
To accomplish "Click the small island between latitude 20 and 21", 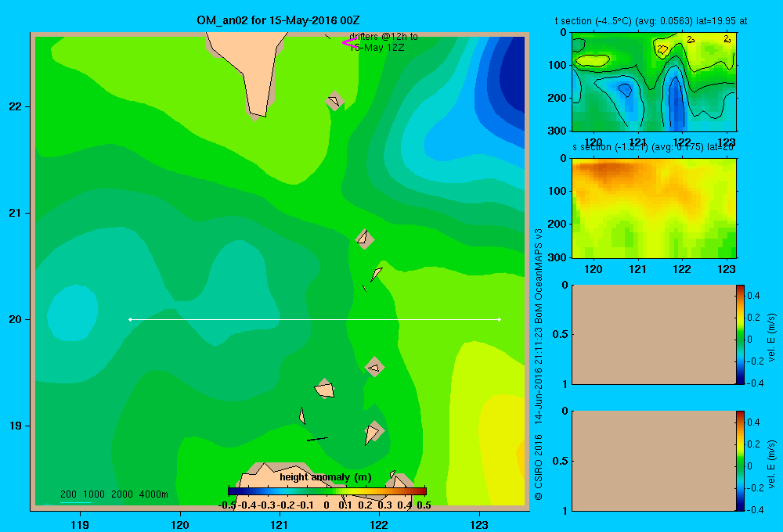I will pyautogui.click(x=365, y=239).
